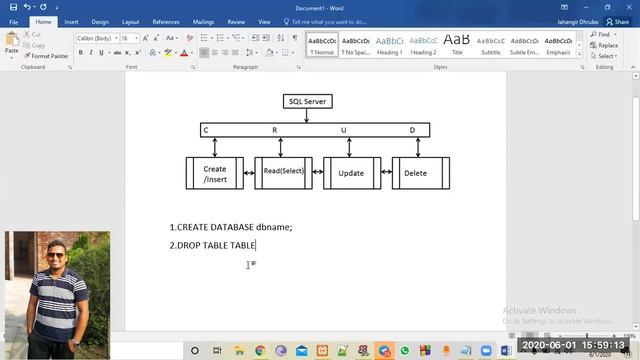
Task: Click the Save icon in title bar
Action: coord(13,7)
